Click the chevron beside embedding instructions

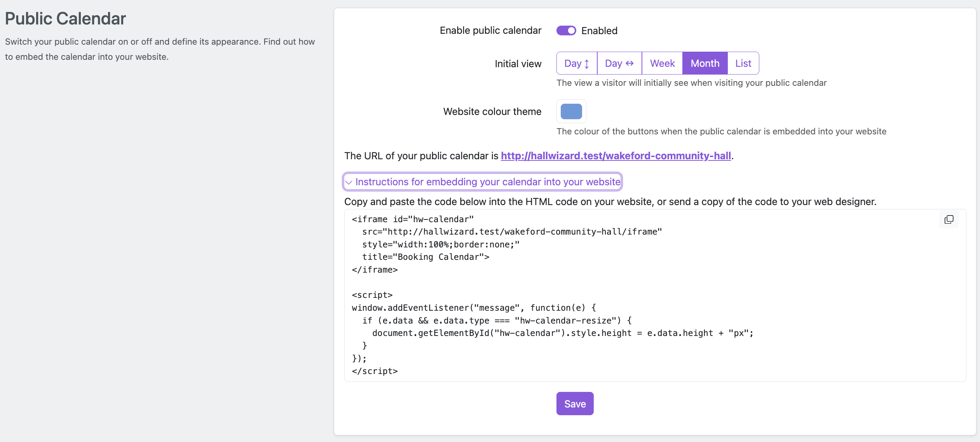[x=349, y=182]
